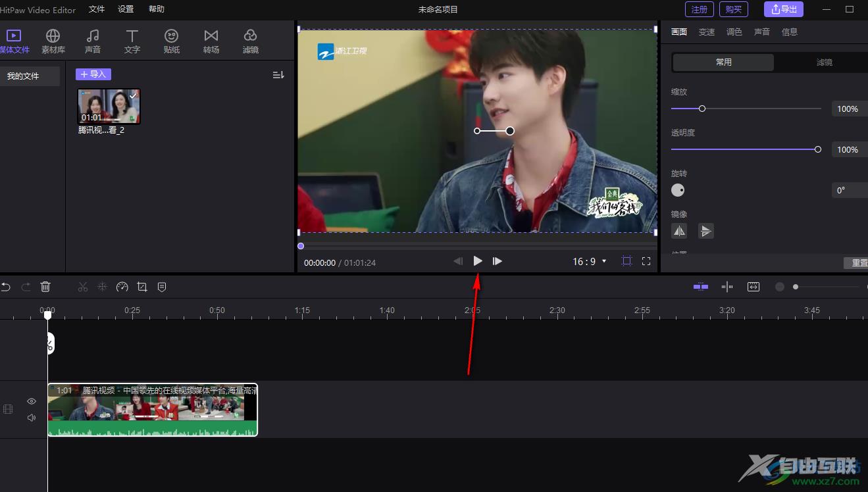Step to previous frame
The width and height of the screenshot is (868, 492).
point(458,261)
